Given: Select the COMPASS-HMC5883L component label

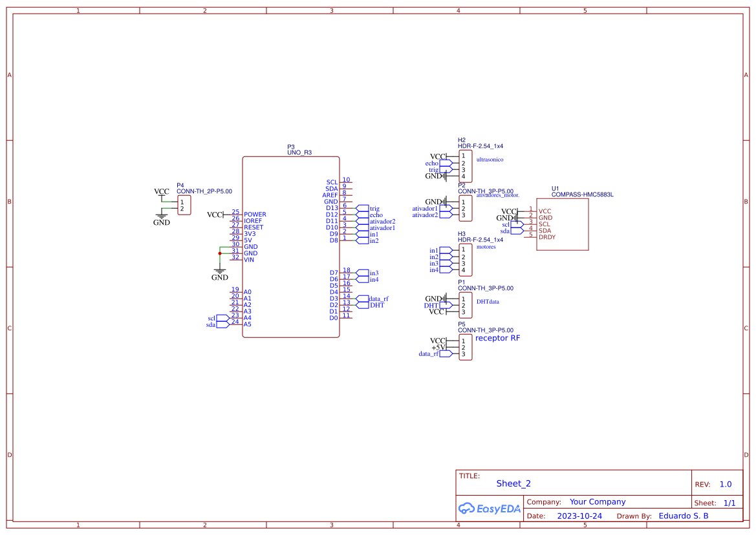Looking at the screenshot, I should pos(583,194).
